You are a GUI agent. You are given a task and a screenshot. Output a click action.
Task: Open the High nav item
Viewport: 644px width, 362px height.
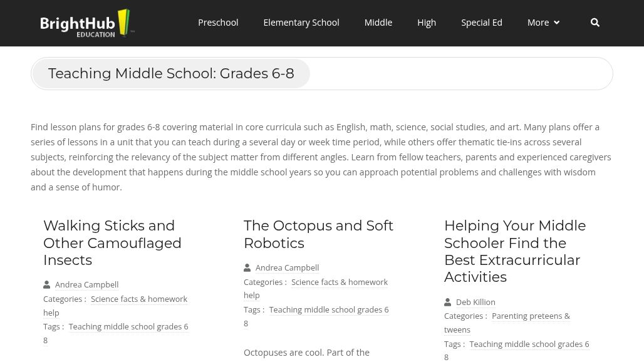tap(427, 23)
